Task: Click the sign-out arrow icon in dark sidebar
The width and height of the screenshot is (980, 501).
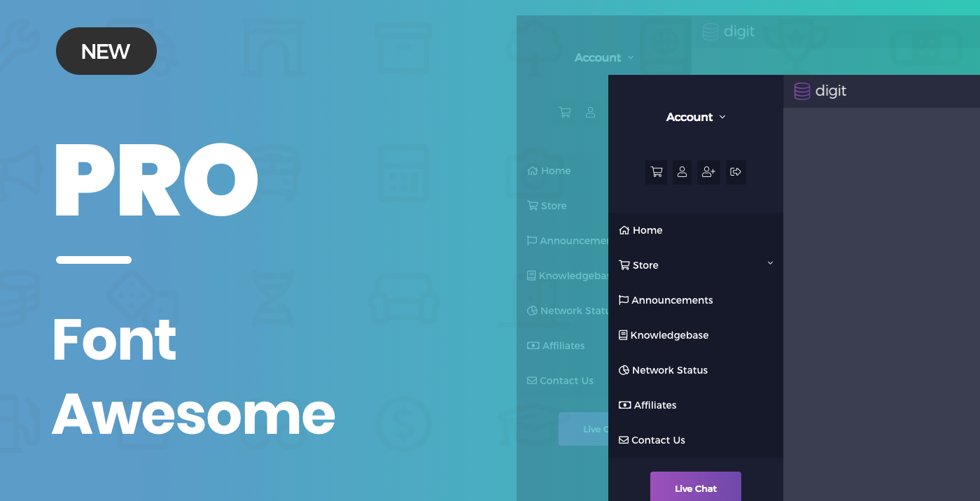Action: [735, 172]
